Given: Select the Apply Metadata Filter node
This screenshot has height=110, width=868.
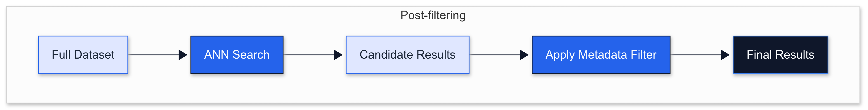Looking at the screenshot, I should pos(600,55).
